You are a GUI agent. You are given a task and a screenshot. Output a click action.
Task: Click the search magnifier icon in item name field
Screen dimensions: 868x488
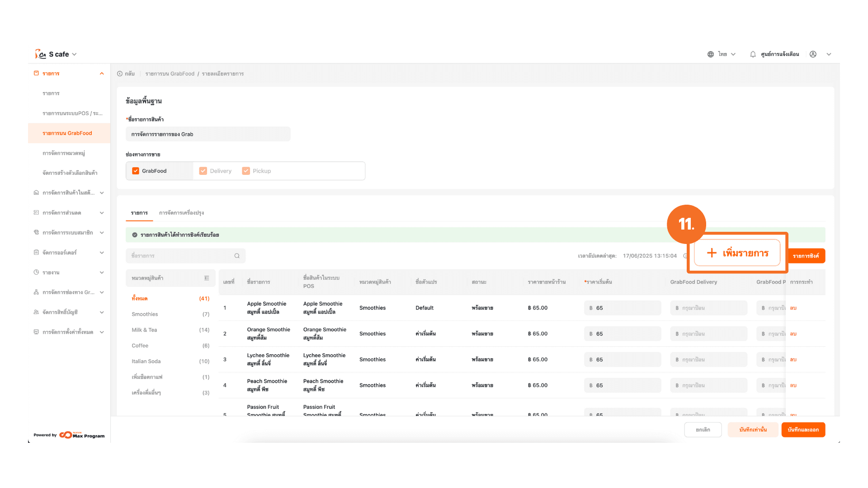point(237,256)
